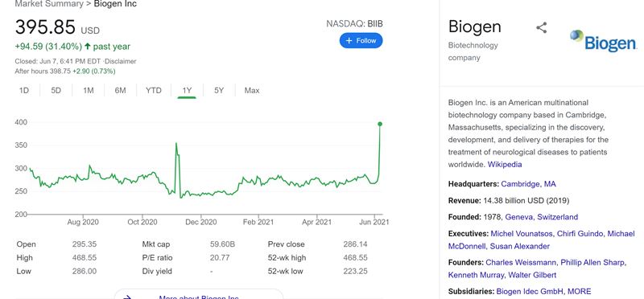Open Geneva, Switzerland founded link
This screenshot has height=299, width=644.
[541, 217]
